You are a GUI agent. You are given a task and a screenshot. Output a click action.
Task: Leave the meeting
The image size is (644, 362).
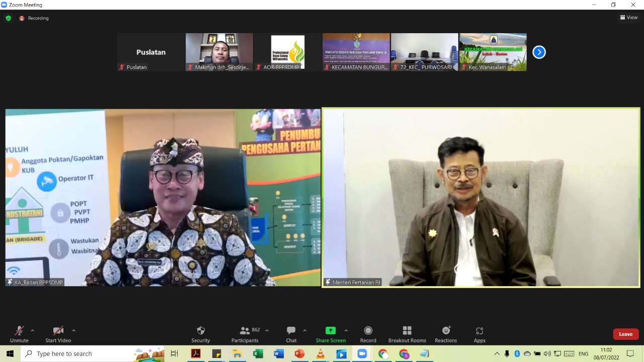(625, 334)
